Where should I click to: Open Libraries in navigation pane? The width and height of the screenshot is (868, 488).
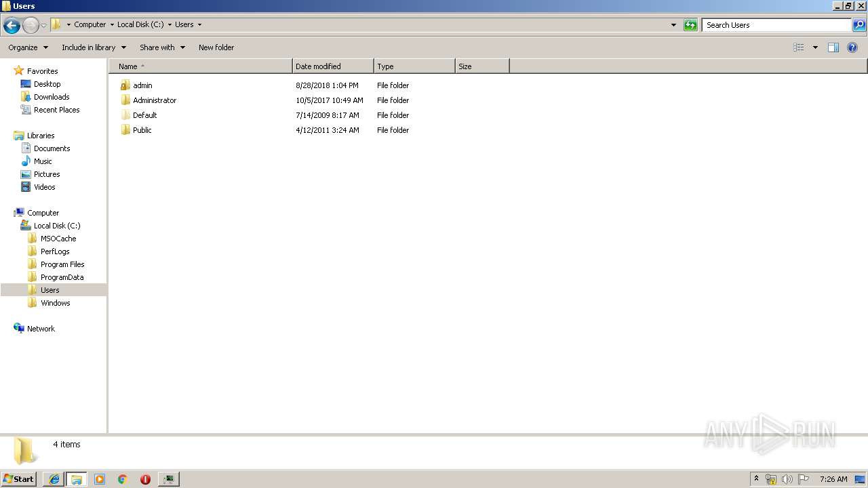coord(41,136)
